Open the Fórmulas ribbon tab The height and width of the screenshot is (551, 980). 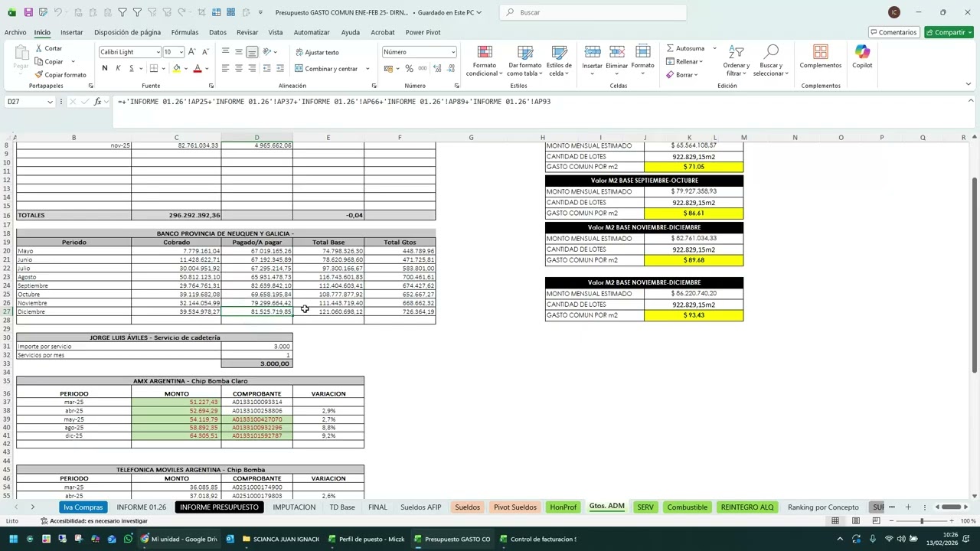tap(185, 32)
